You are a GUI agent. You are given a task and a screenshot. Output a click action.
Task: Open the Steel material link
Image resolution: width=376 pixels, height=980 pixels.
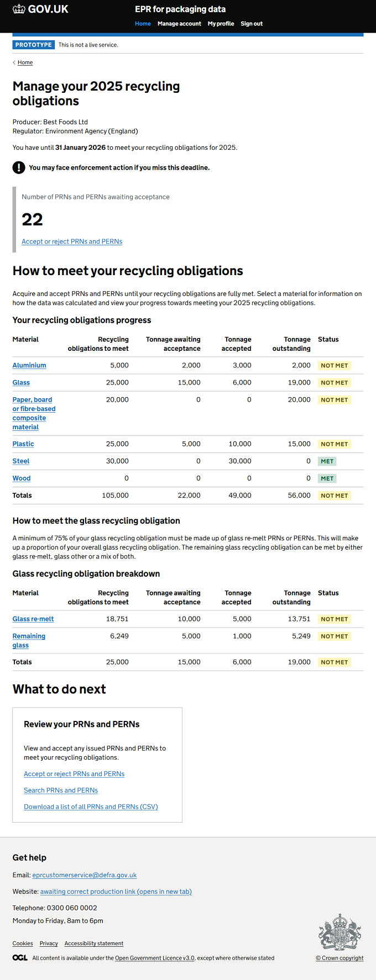pos(21,461)
